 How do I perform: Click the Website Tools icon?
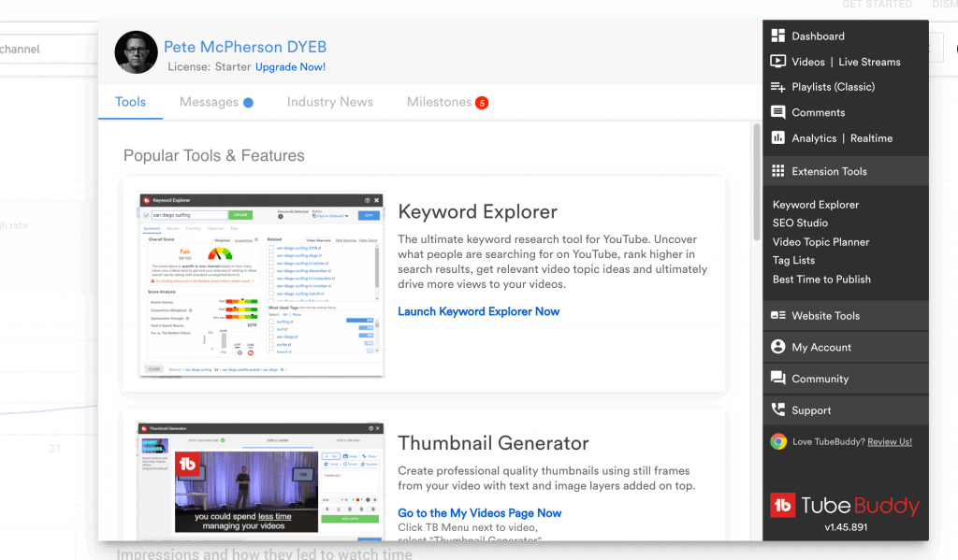click(777, 315)
